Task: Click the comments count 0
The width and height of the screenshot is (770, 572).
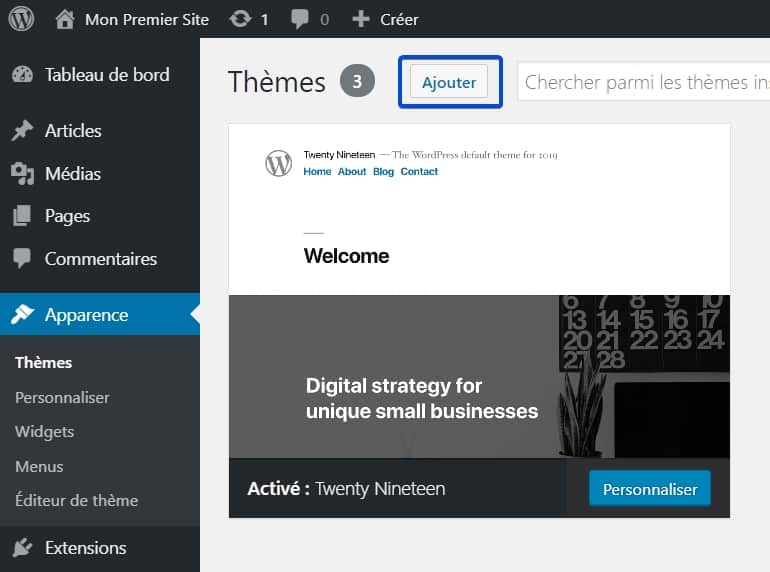Action: [324, 20]
